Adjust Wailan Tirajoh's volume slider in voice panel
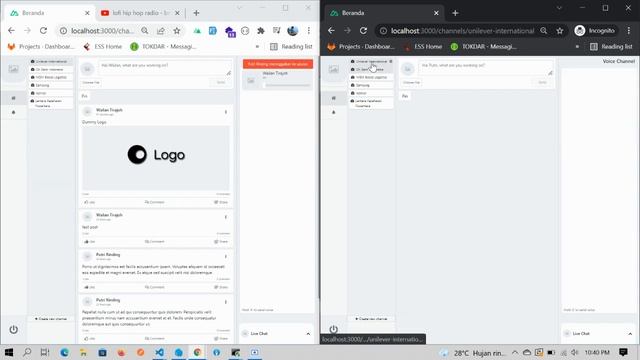Screen dimensions: 640x360 pyautogui.click(x=287, y=85)
